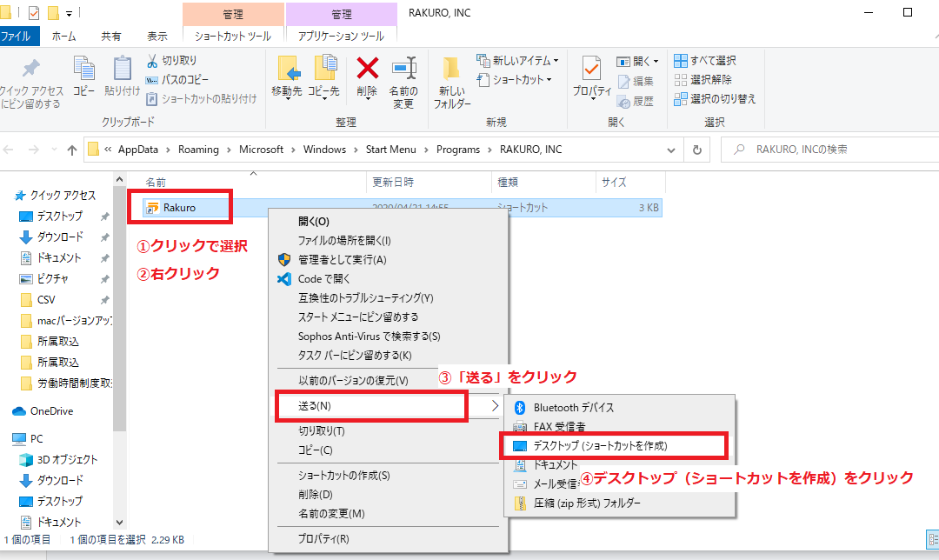Open the 開く dropdown in ribbon

point(638,61)
